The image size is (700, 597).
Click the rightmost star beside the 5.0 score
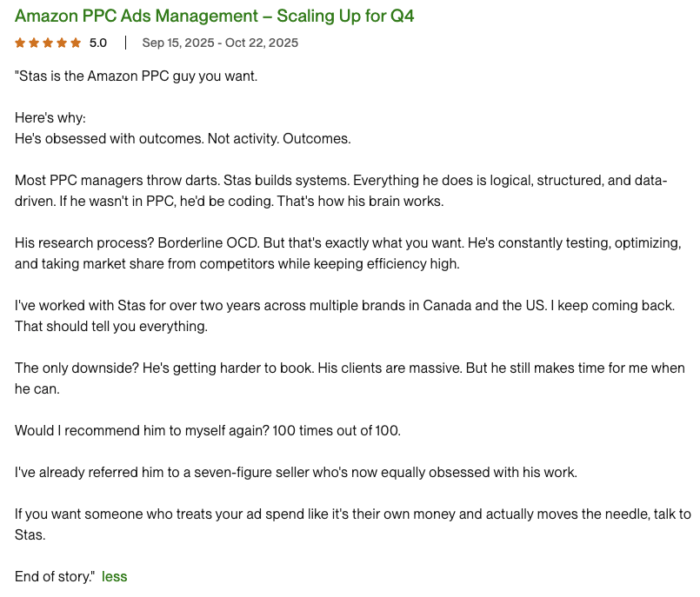[x=77, y=41]
